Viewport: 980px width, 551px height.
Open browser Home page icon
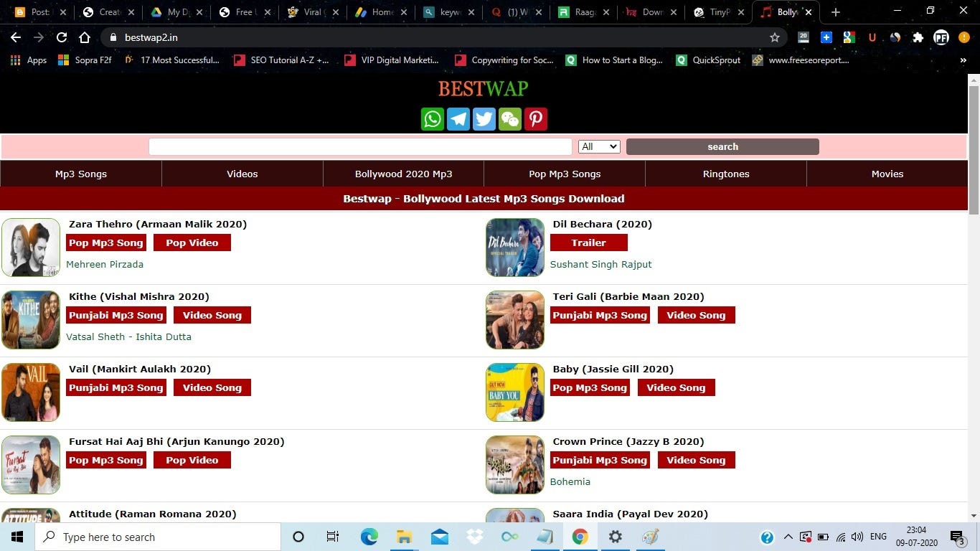click(85, 37)
